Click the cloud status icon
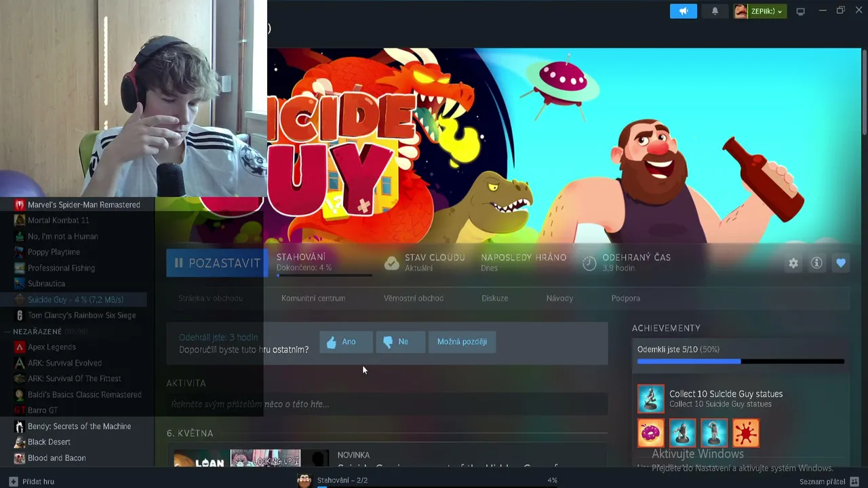The image size is (868, 488). 391,263
